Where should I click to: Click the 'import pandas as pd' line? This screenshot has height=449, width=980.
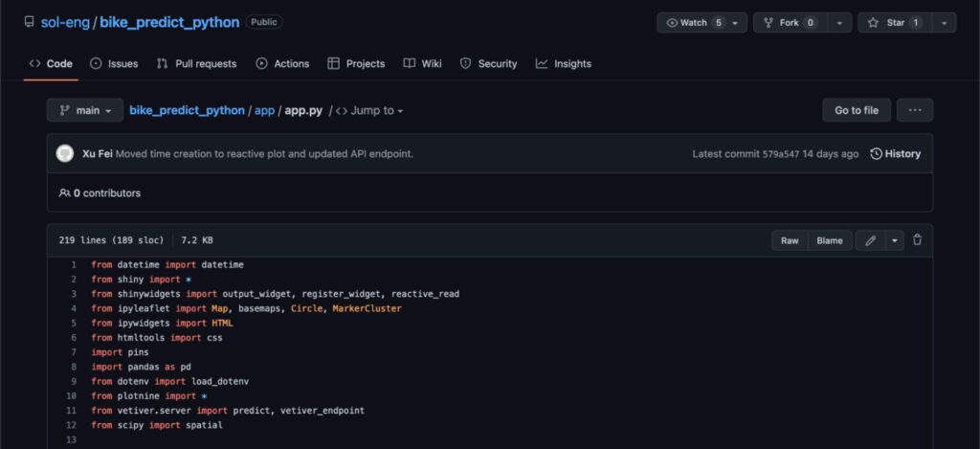click(142, 367)
